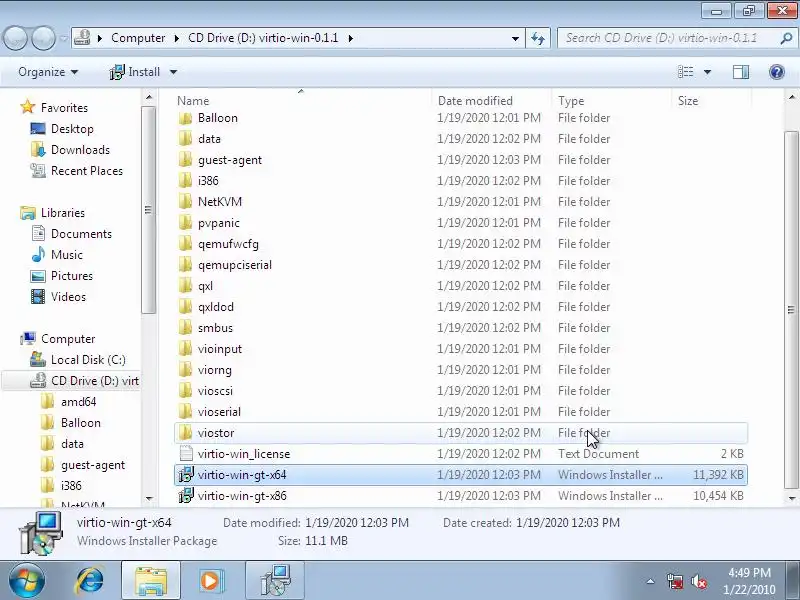The image size is (800, 600).
Task: Click the muted volume tray icon
Action: coord(699,581)
